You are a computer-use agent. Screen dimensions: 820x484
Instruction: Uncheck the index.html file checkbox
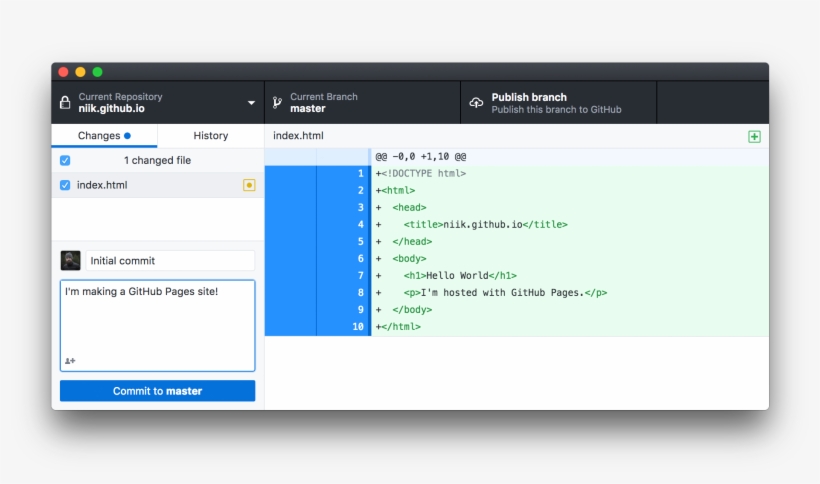pyautogui.click(x=65, y=185)
